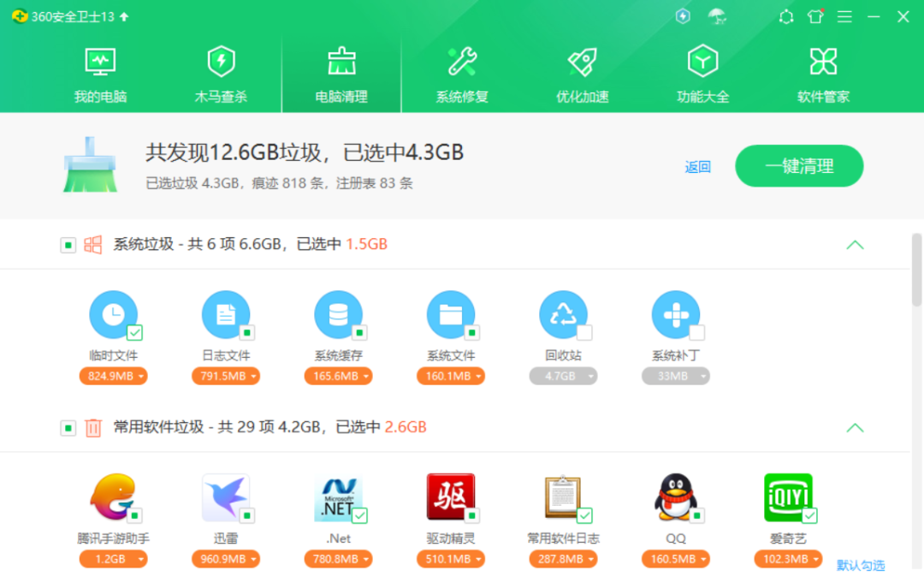Click the 回收站 recycle icon
This screenshot has width=924, height=583.
[563, 314]
